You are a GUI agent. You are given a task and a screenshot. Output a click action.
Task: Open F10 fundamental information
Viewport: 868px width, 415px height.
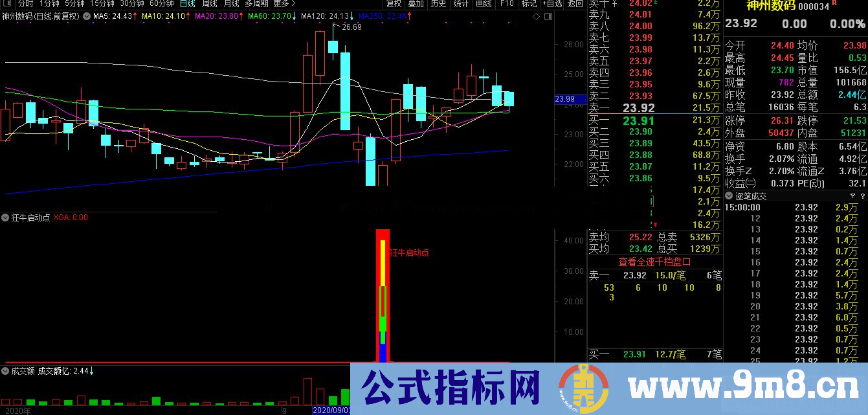[507, 3]
